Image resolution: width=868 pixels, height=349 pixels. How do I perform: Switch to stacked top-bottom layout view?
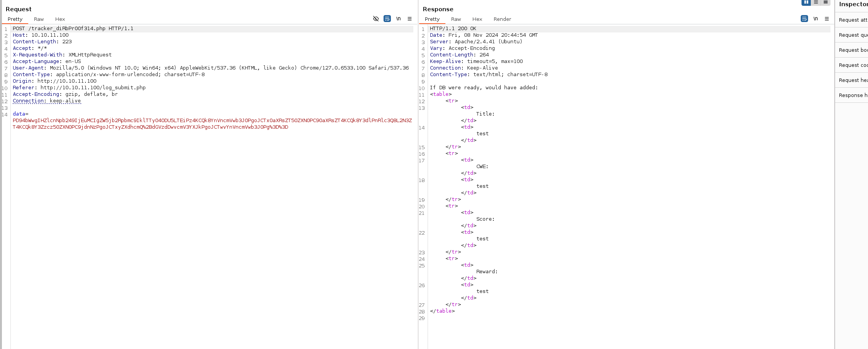816,2
